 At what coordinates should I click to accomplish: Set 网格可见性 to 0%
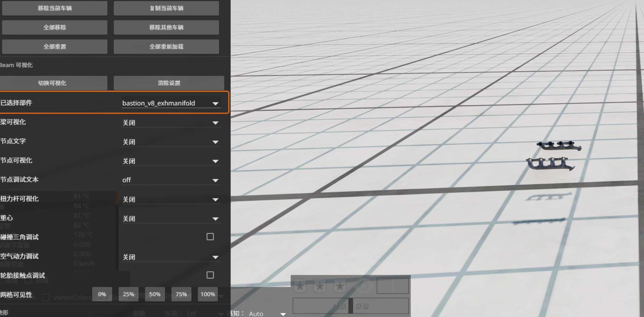point(102,294)
